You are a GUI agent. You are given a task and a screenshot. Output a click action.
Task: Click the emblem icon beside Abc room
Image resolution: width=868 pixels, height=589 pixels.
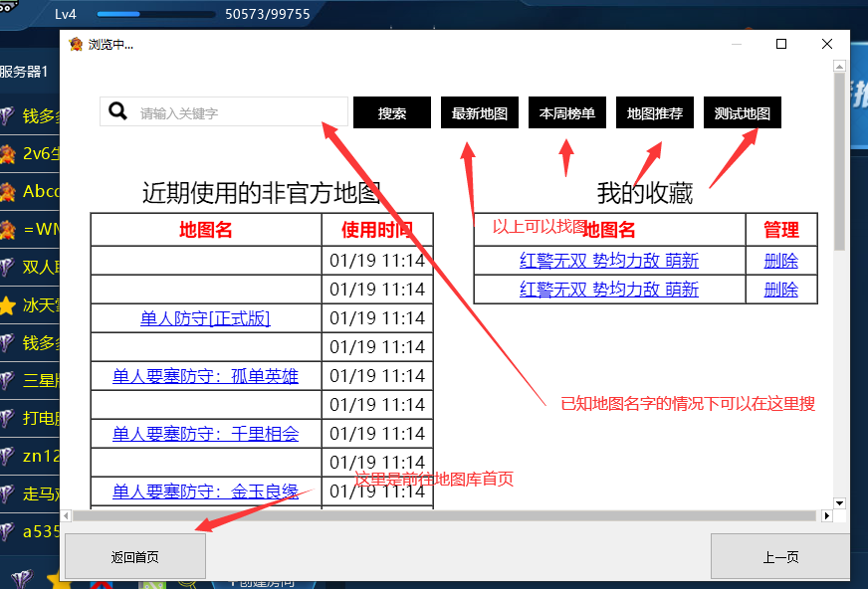(x=7, y=191)
